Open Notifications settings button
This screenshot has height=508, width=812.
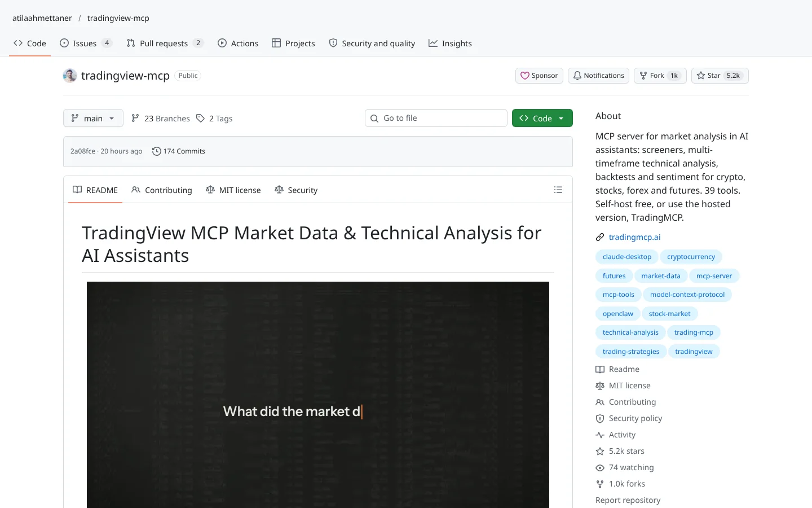point(598,76)
